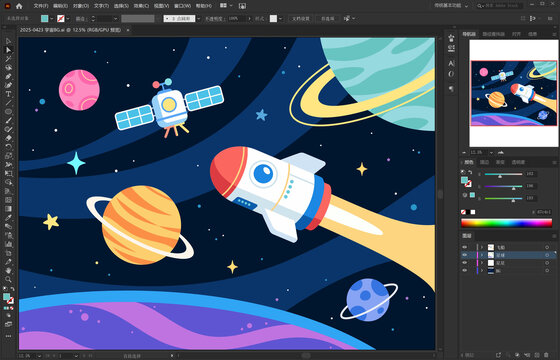Toggle target circle of BG layer
Viewport: 560px width, 360px height.
tap(547, 271)
